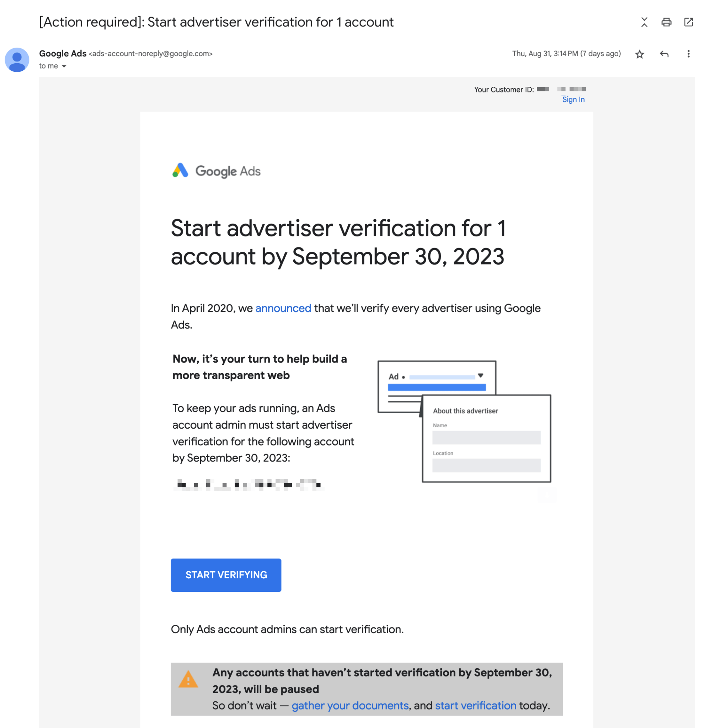Open the message options via the three-dot menu

688,54
